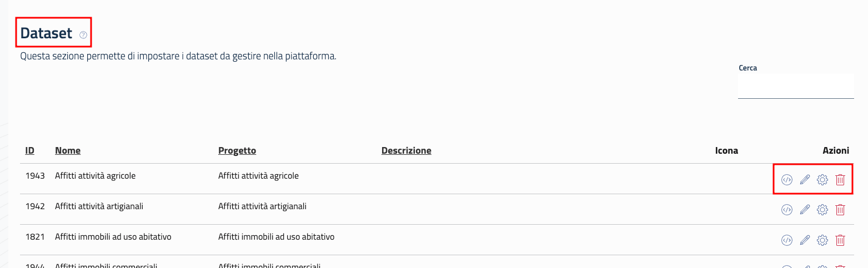This screenshot has height=268, width=868.
Task: Select the row named Affitti attività artigianali
Action: [99, 206]
